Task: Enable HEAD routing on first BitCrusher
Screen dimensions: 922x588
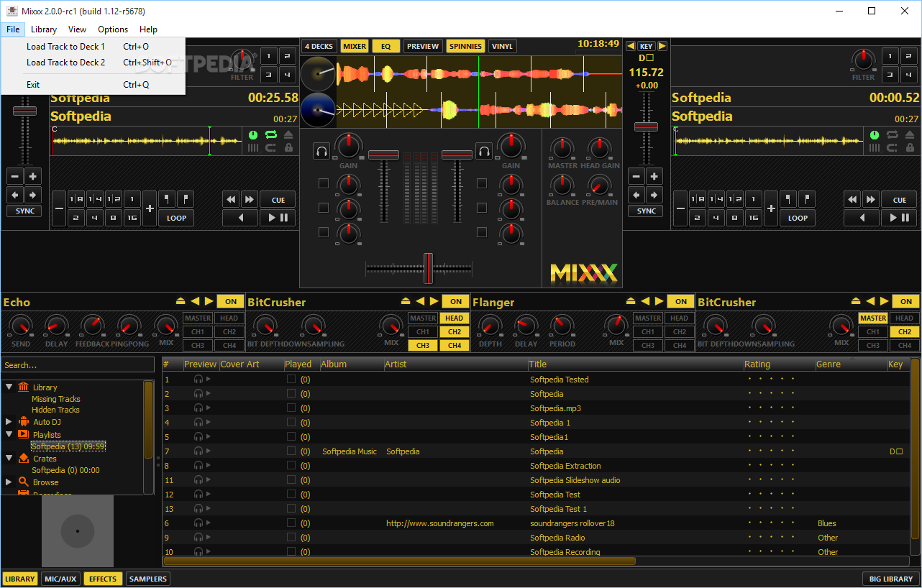Action: pos(454,318)
